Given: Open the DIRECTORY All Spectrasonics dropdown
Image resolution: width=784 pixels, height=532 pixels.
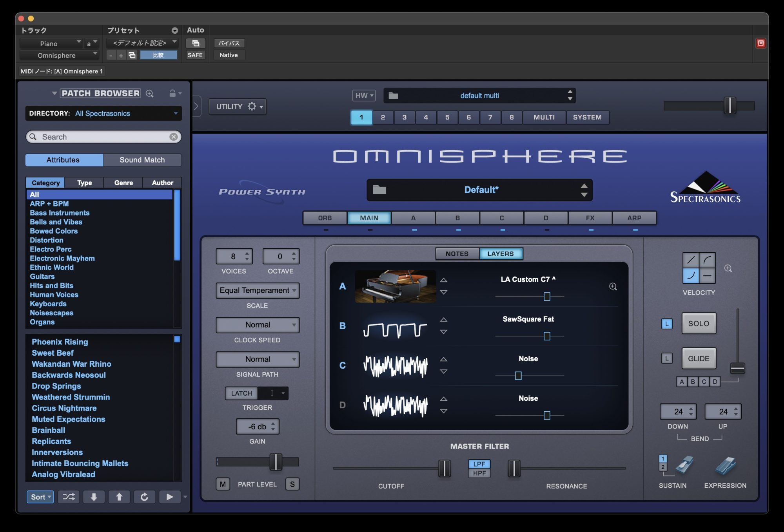Looking at the screenshot, I should tap(103, 113).
